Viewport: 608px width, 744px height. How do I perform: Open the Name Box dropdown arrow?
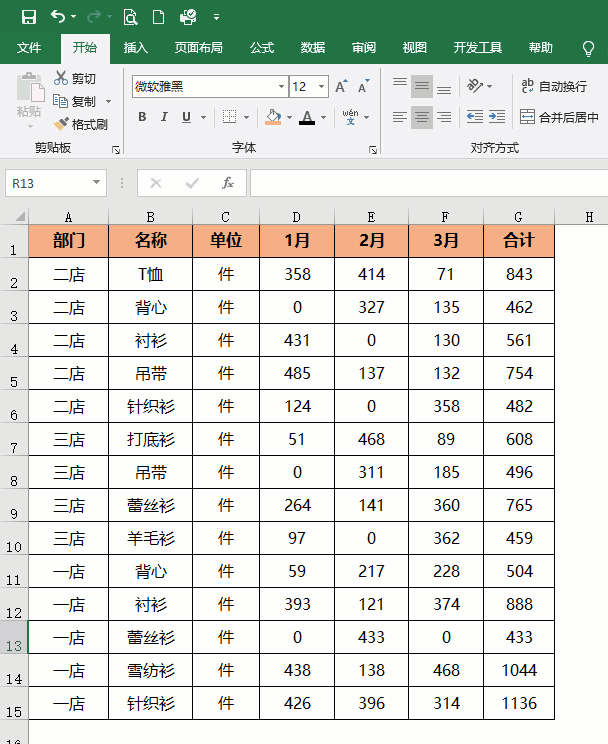(96, 183)
